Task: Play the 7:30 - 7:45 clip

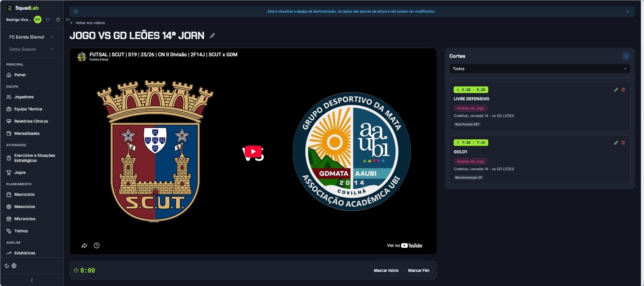Action: click(471, 143)
